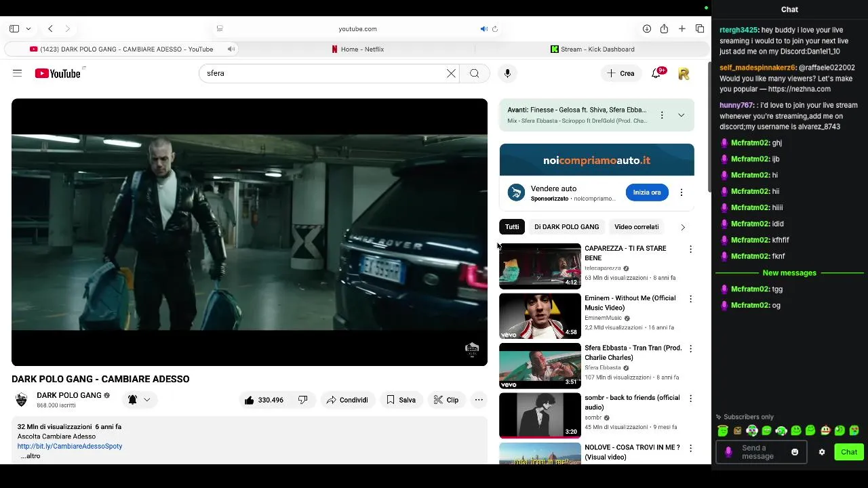This screenshot has width=868, height=488.
Task: Switch to 'Stream - Kick Dashboard' tab
Action: (x=593, y=49)
